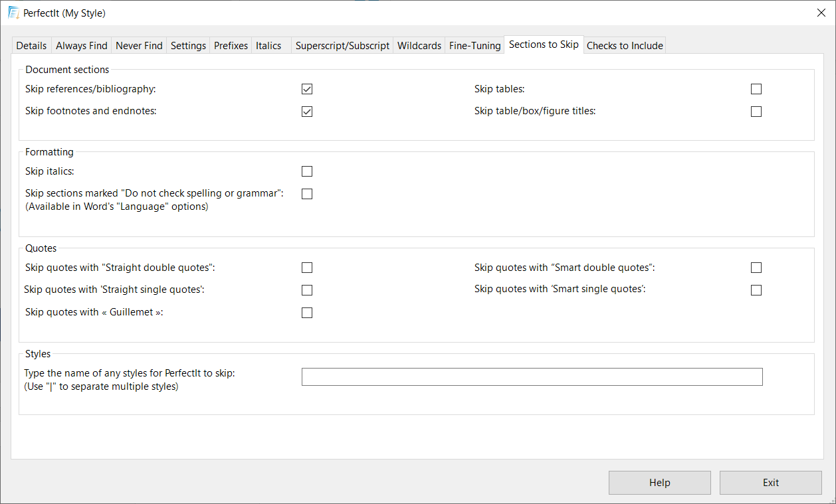This screenshot has width=836, height=504.
Task: Enable skipping Smart single quotes
Action: [756, 290]
